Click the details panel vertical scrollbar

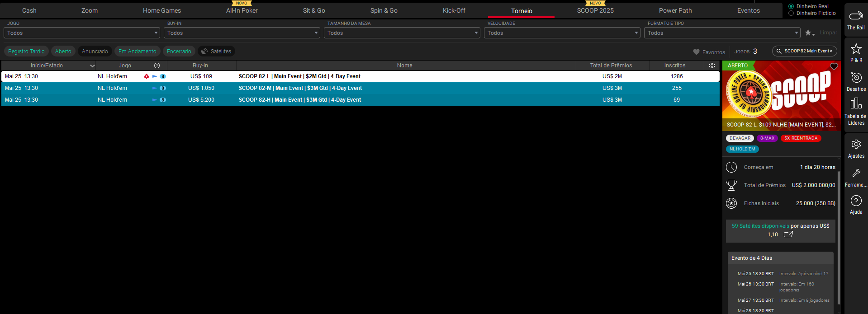(x=839, y=237)
